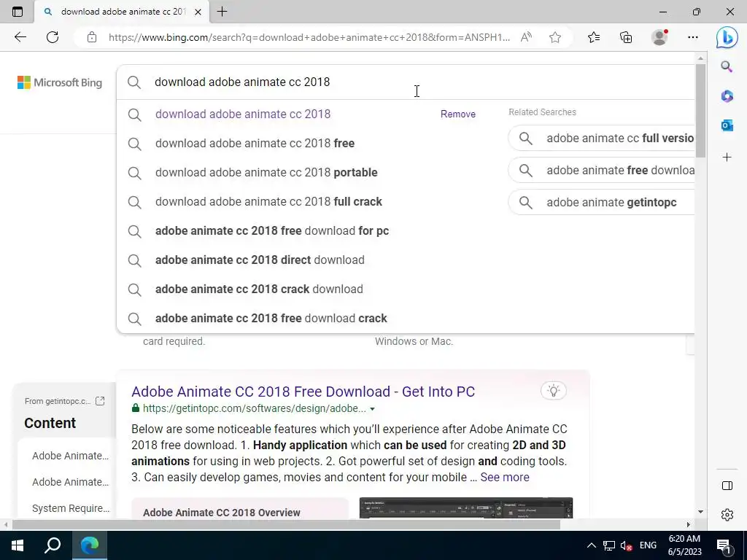Toggle sidebar visibility button

point(727,486)
